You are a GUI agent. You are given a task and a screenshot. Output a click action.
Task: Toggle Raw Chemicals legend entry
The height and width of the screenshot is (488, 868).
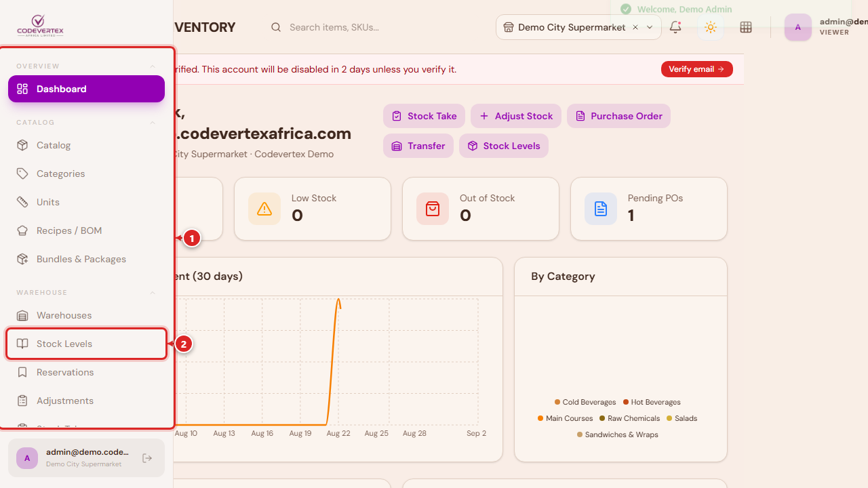tap(630, 418)
